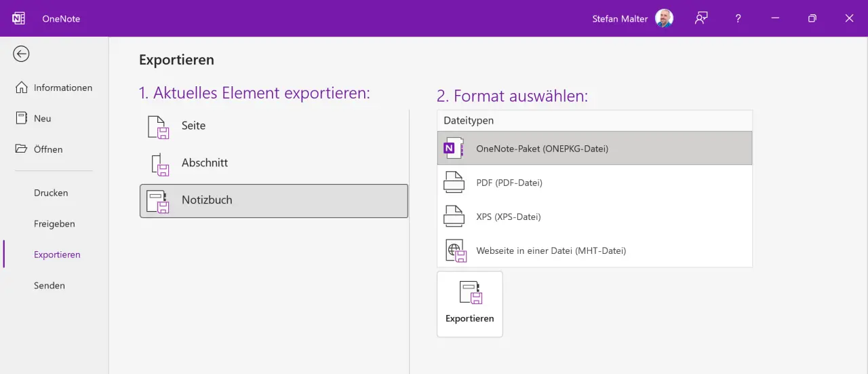Open the Freigeben section
Screen dimensions: 868x374
click(54, 224)
